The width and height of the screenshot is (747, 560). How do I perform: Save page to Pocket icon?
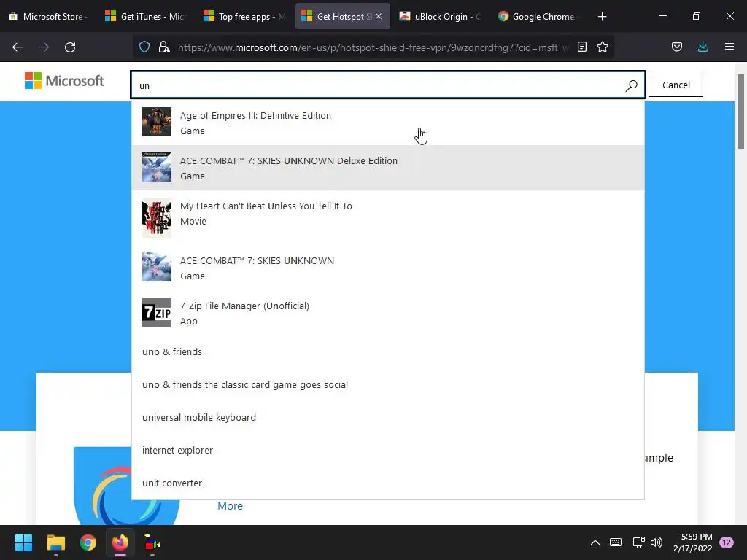676,47
